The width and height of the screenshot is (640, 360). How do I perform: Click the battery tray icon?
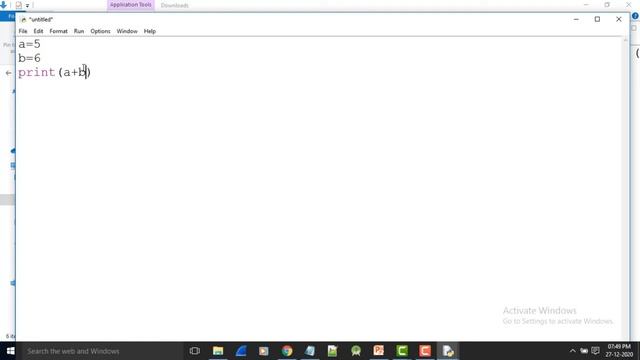tap(584, 351)
